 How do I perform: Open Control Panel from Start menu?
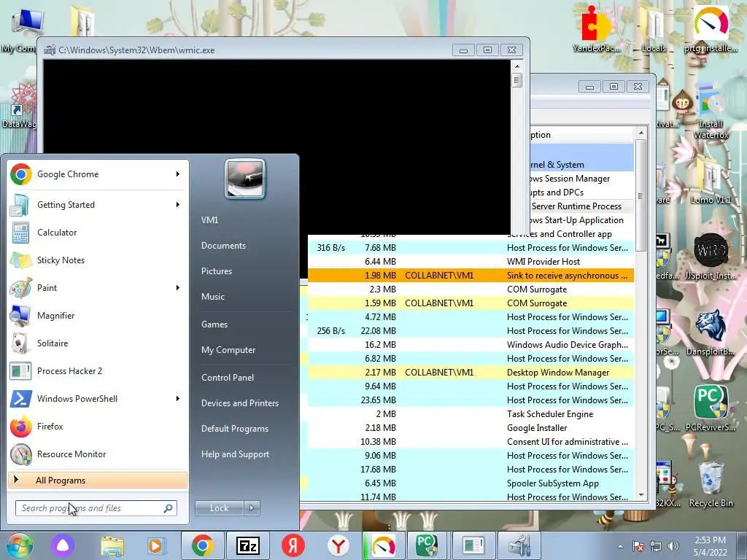228,378
